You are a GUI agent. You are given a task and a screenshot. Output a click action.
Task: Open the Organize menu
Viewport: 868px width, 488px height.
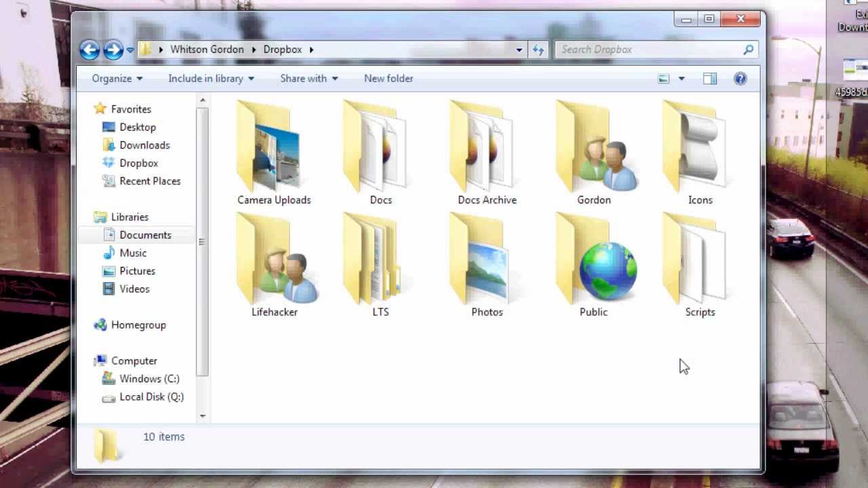coord(116,79)
